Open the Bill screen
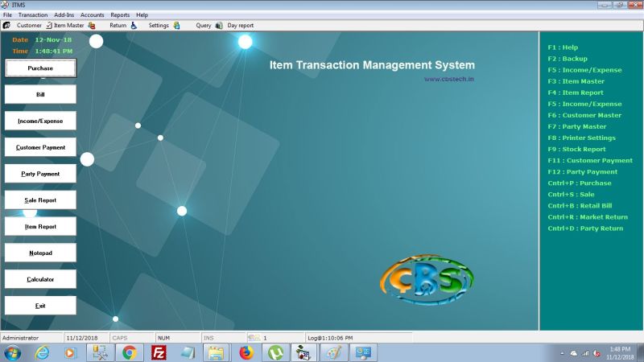 tap(40, 94)
